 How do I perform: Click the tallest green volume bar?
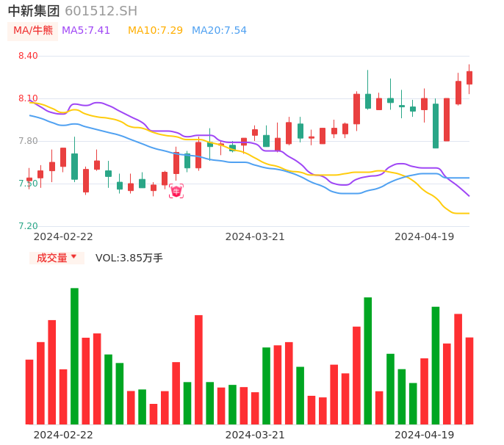pyautogui.click(x=74, y=356)
